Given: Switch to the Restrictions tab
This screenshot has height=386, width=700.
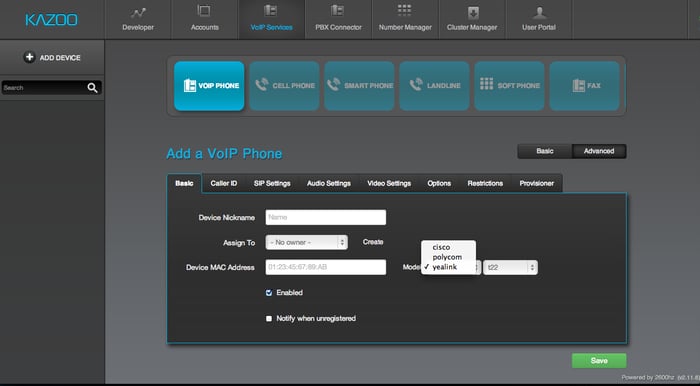Looking at the screenshot, I should [x=485, y=183].
